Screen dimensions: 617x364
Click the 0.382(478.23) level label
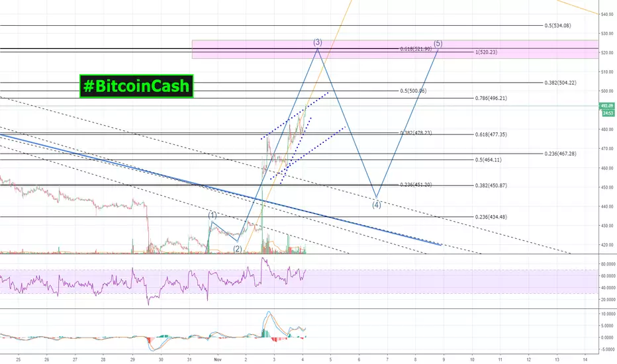click(x=416, y=133)
